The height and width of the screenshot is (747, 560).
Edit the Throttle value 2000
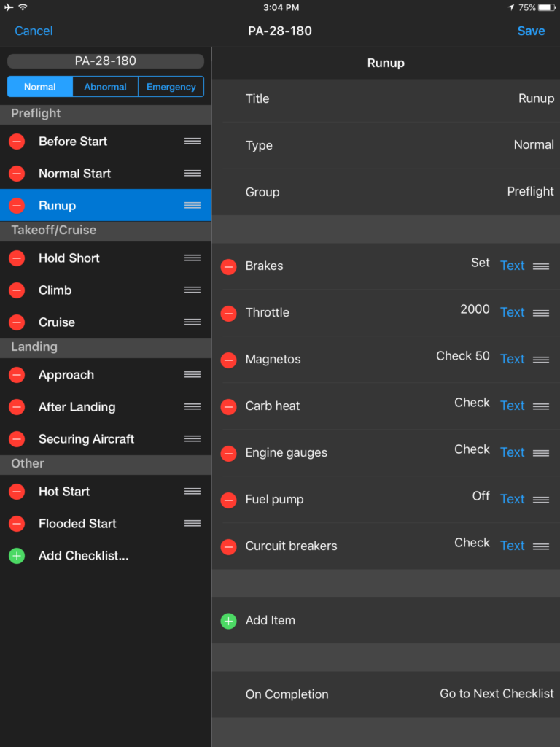475,309
